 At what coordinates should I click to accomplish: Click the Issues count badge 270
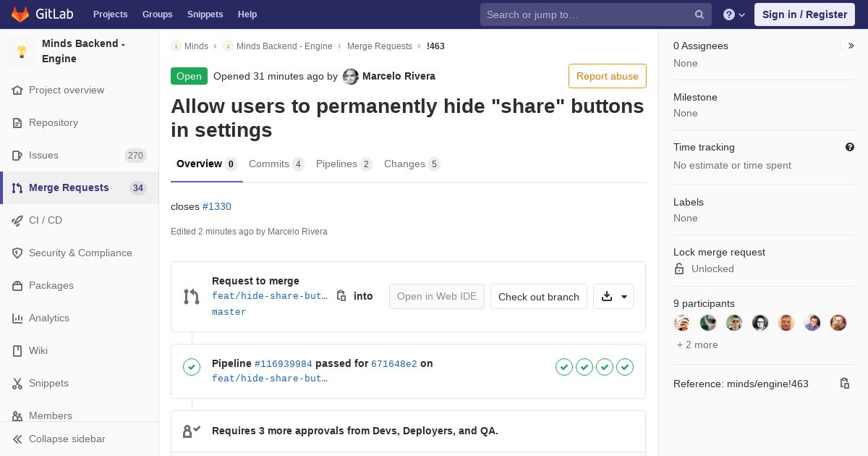click(135, 156)
